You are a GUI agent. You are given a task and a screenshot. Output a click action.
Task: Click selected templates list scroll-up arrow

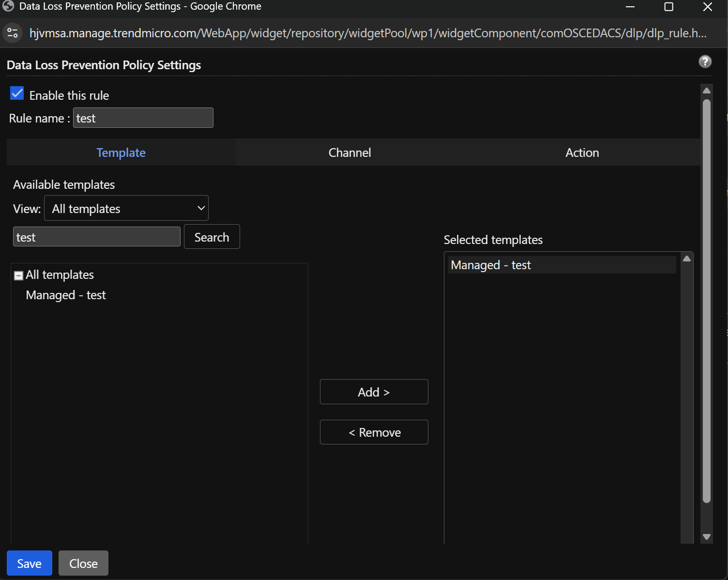(687, 259)
